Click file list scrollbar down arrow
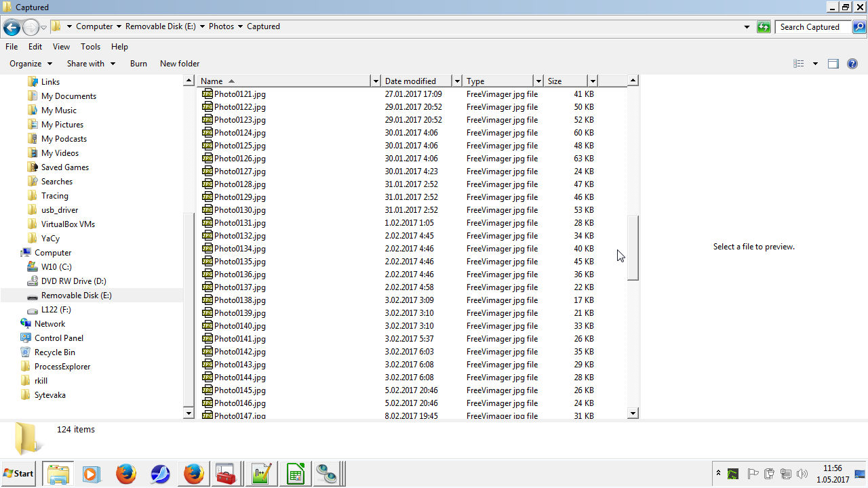 click(x=633, y=413)
